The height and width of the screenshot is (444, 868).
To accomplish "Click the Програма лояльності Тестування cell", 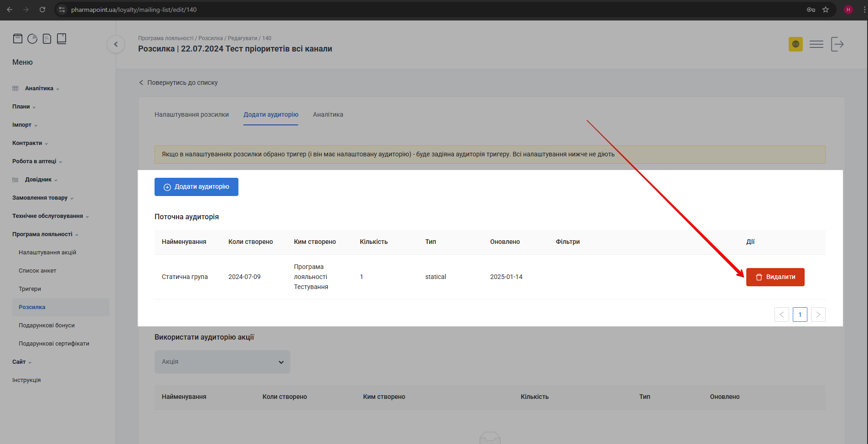I will 311,277.
